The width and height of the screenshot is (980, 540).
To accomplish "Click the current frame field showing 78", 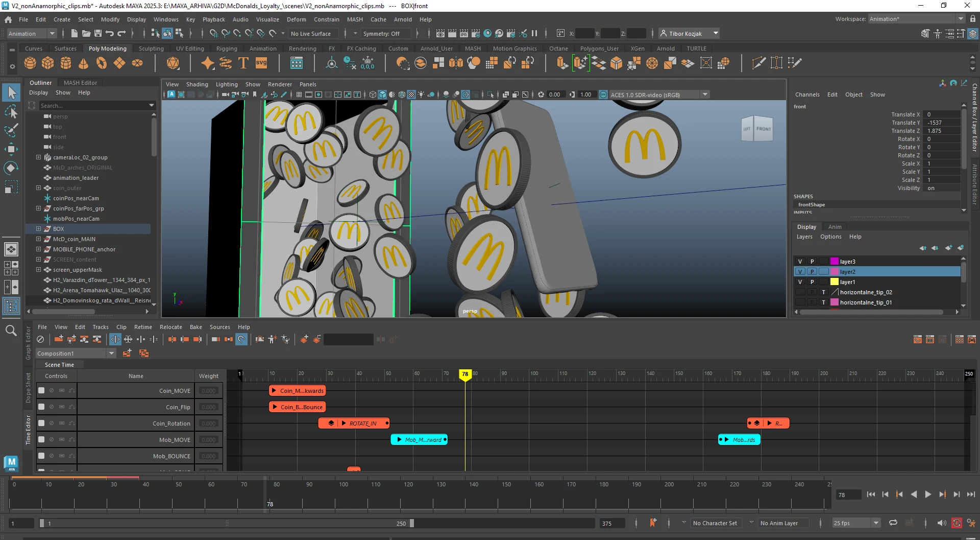I will [848, 495].
